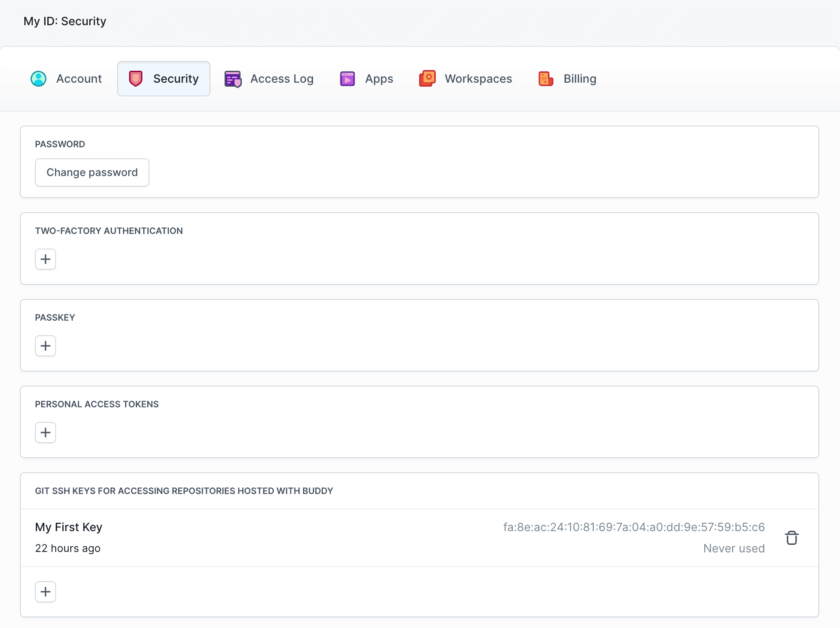The image size is (840, 628).
Task: Select the My First Key entry name
Action: coord(69,527)
